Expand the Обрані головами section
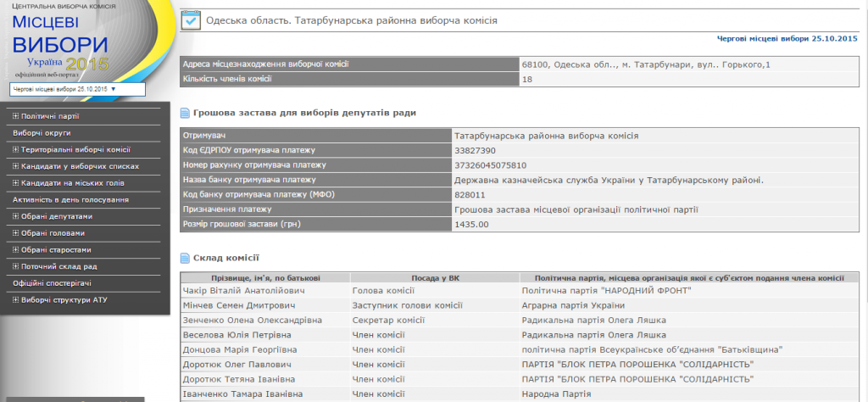The image size is (868, 402). click(x=15, y=233)
